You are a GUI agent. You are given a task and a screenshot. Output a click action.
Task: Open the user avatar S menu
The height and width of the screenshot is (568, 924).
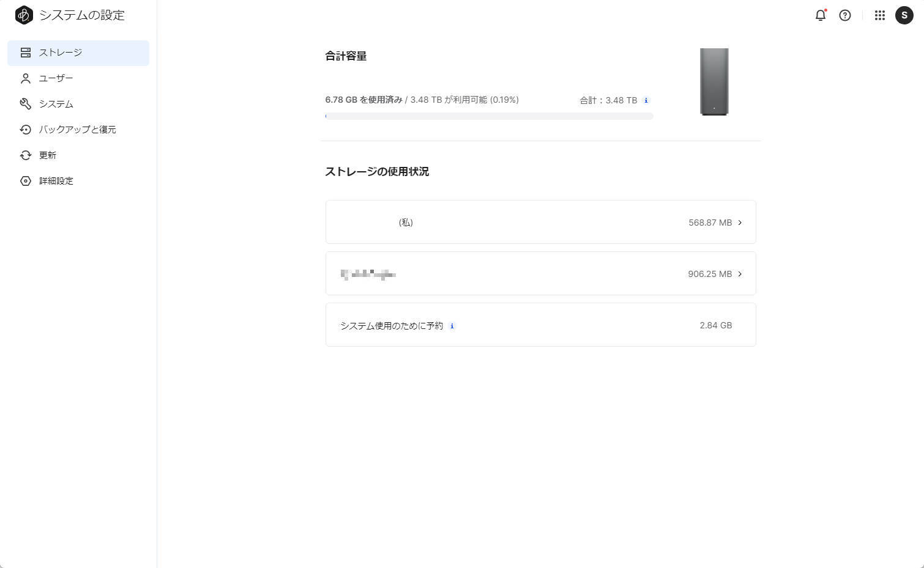coord(904,15)
